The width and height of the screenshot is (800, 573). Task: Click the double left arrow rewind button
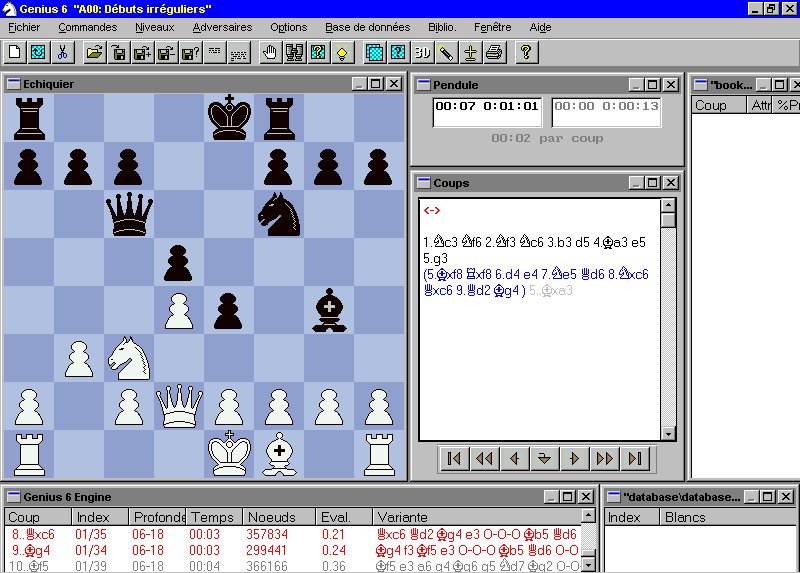pos(484,458)
